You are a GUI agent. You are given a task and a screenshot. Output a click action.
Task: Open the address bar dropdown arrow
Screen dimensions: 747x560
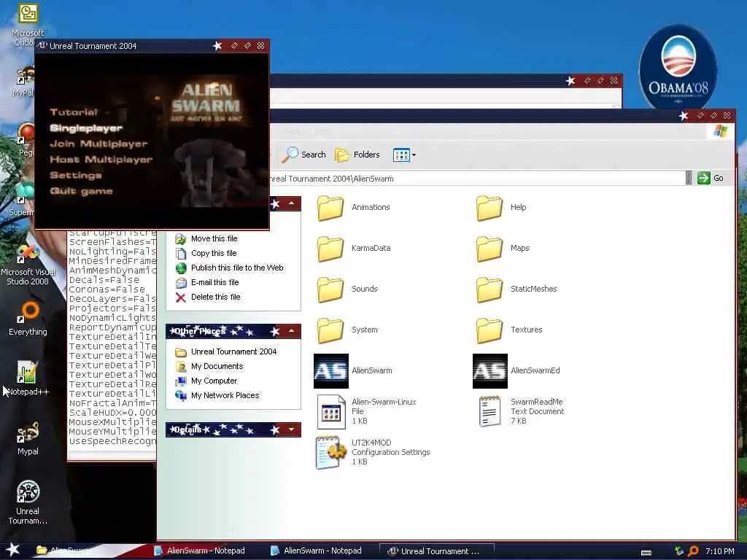[x=689, y=178]
